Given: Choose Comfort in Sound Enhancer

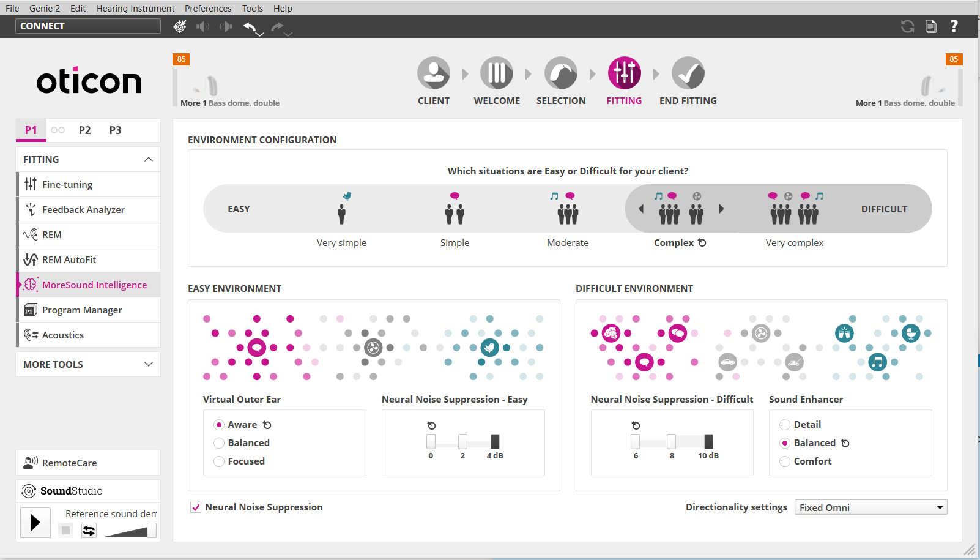Looking at the screenshot, I should pos(785,461).
